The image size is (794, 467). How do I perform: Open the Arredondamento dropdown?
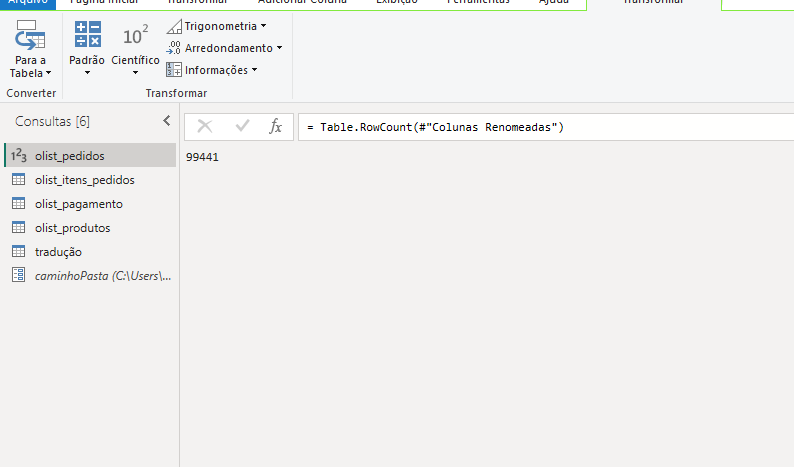[280, 48]
